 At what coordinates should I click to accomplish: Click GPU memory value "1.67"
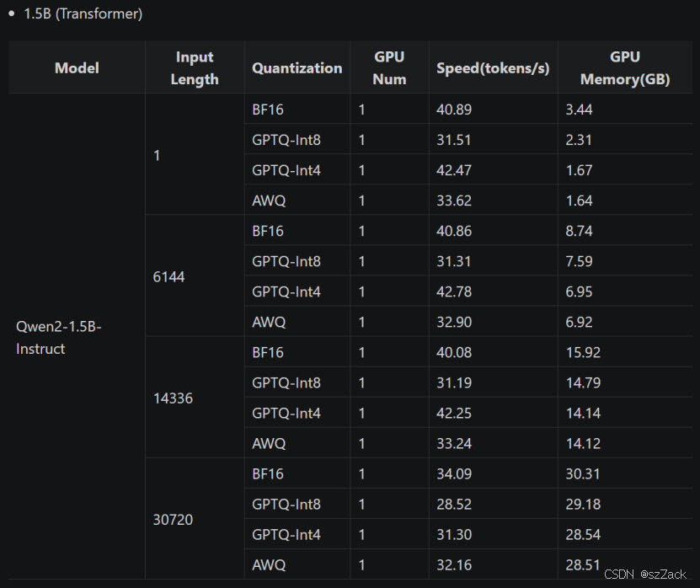click(579, 170)
